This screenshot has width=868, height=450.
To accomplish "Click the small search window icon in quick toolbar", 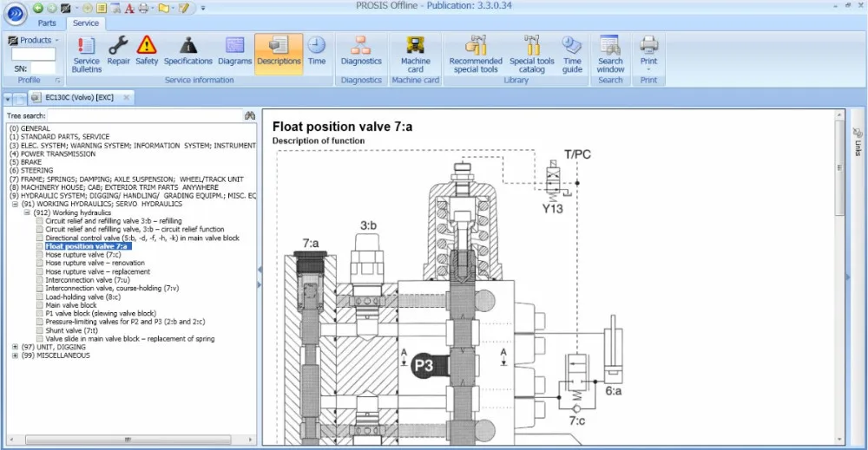I will [115, 8].
